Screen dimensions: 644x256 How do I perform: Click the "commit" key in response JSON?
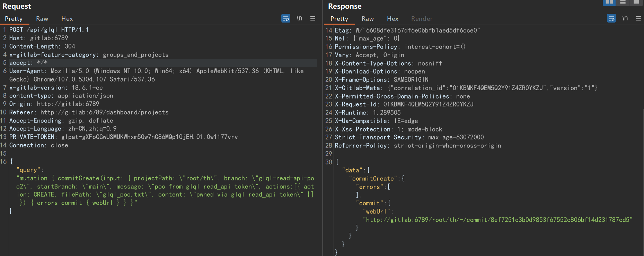tap(369, 203)
